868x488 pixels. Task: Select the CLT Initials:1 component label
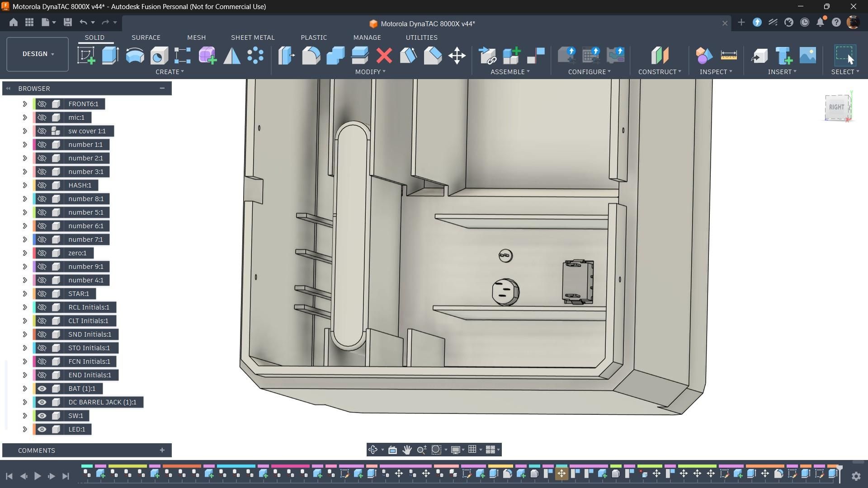(x=88, y=321)
